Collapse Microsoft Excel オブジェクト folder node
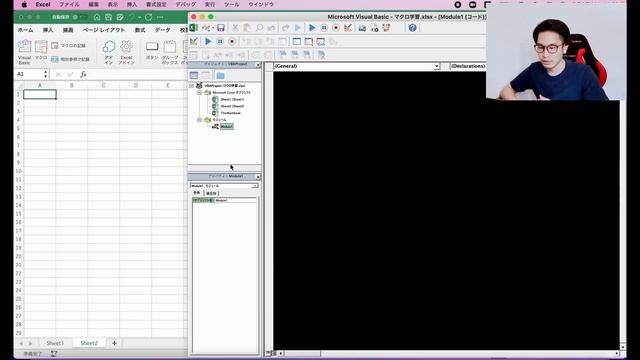 click(x=200, y=93)
